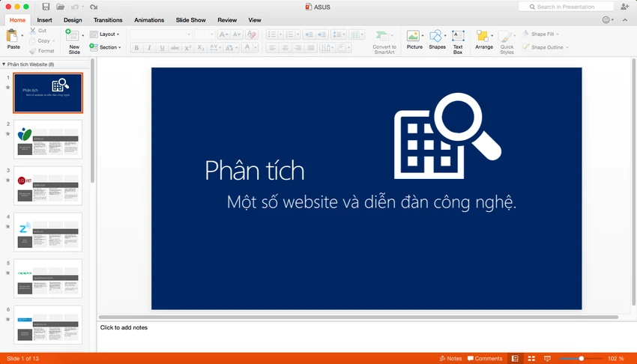This screenshot has height=364, width=637.
Task: Decrease font size with the small A icon
Action: click(x=237, y=34)
